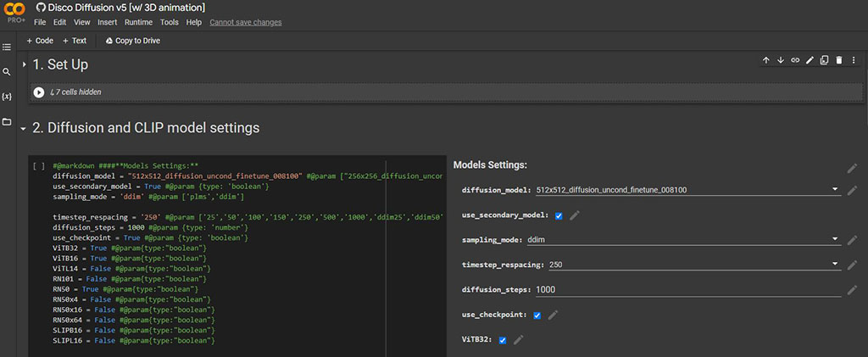
Task: Delete the cell using the trash icon
Action: [839, 60]
